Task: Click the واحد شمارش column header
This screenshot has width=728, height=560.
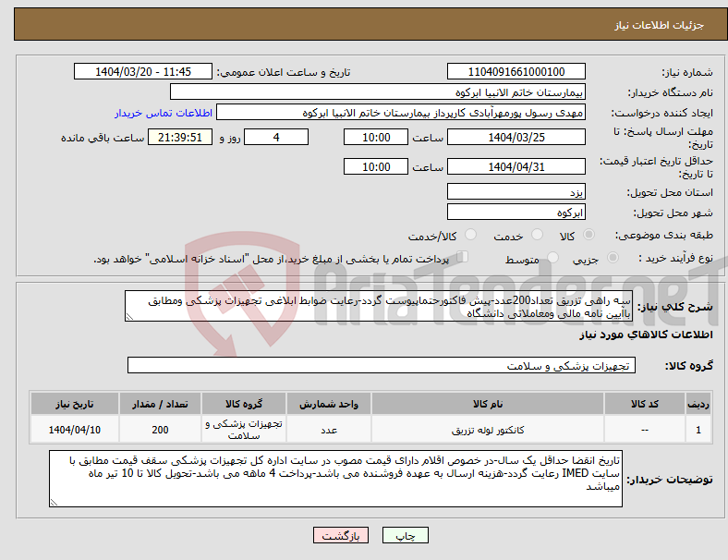Action: coord(329,404)
